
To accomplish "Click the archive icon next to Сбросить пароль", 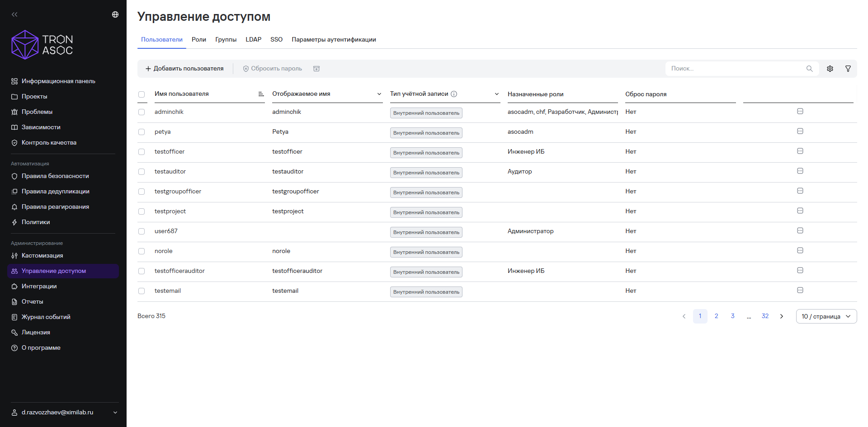I will [316, 69].
